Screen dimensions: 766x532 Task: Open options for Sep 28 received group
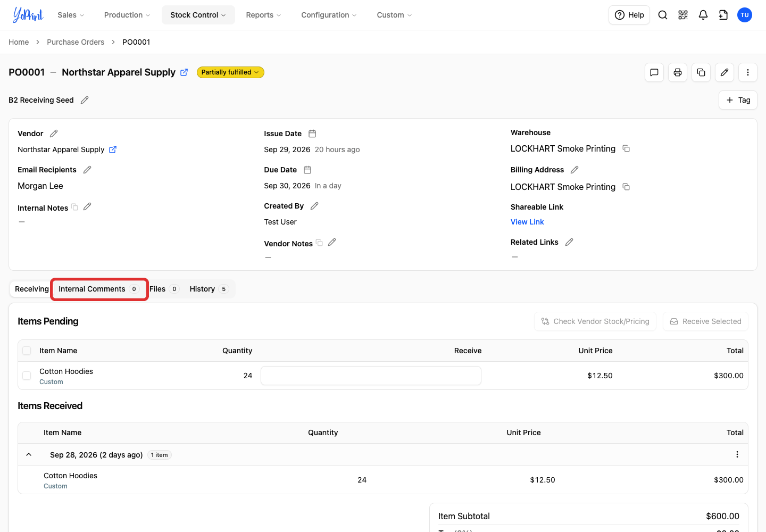[x=737, y=454]
